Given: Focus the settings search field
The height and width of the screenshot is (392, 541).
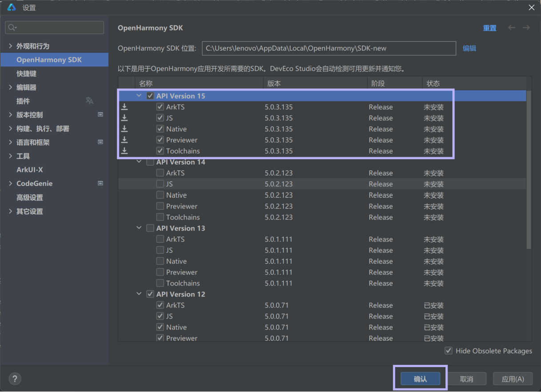Looking at the screenshot, I should (x=54, y=28).
